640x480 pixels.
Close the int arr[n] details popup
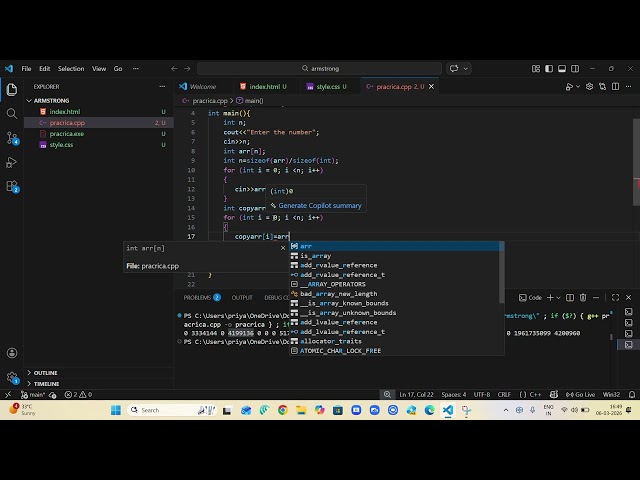[283, 248]
